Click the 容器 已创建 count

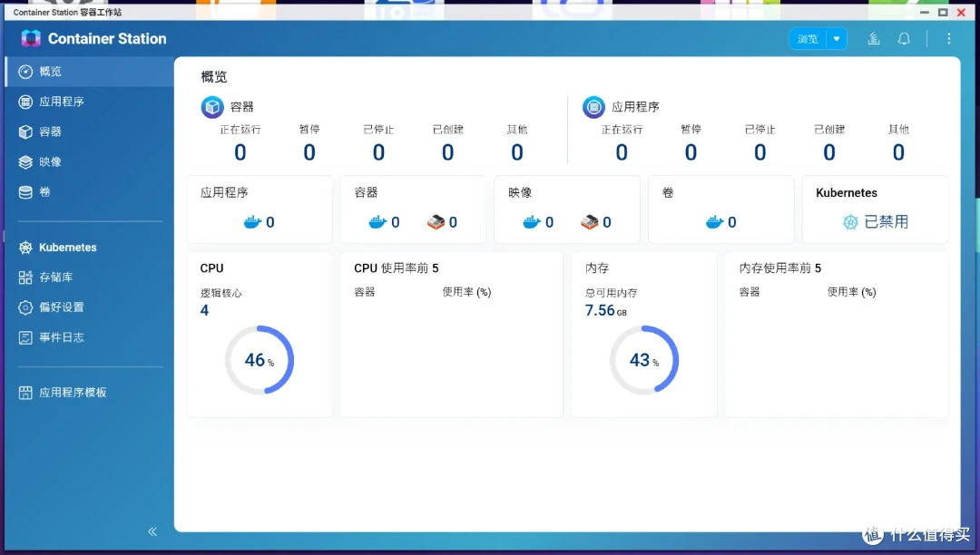coord(448,152)
